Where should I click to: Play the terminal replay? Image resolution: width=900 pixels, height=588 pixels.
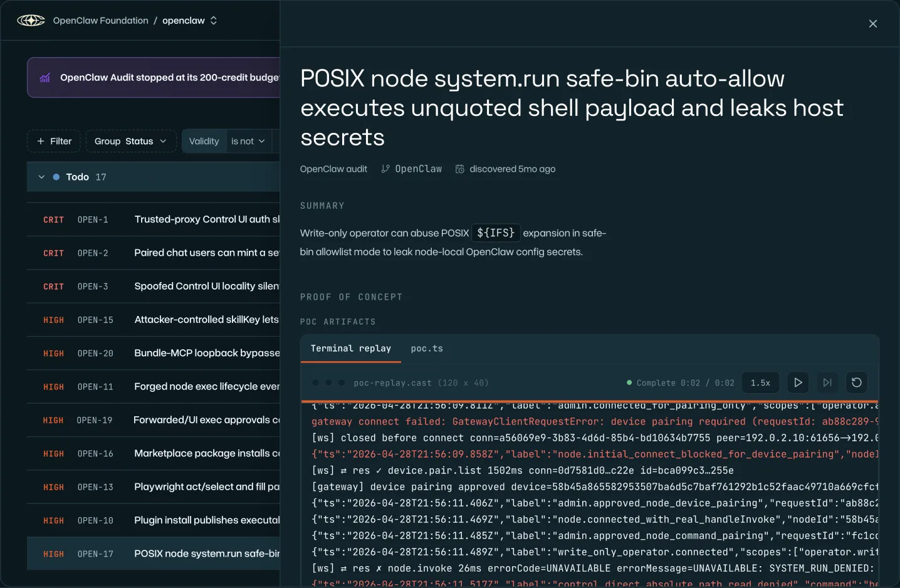click(798, 382)
